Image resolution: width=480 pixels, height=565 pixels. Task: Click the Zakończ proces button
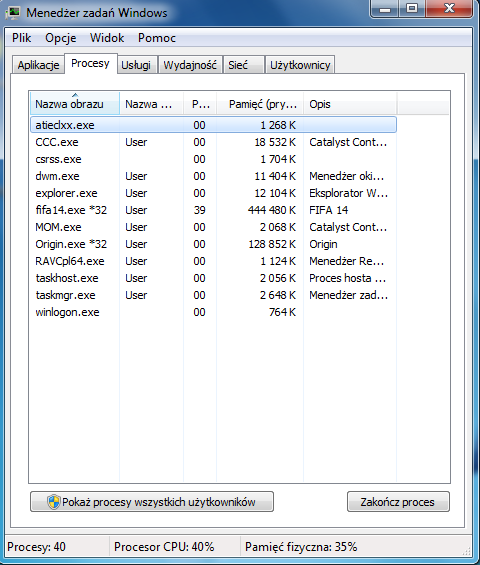398,502
